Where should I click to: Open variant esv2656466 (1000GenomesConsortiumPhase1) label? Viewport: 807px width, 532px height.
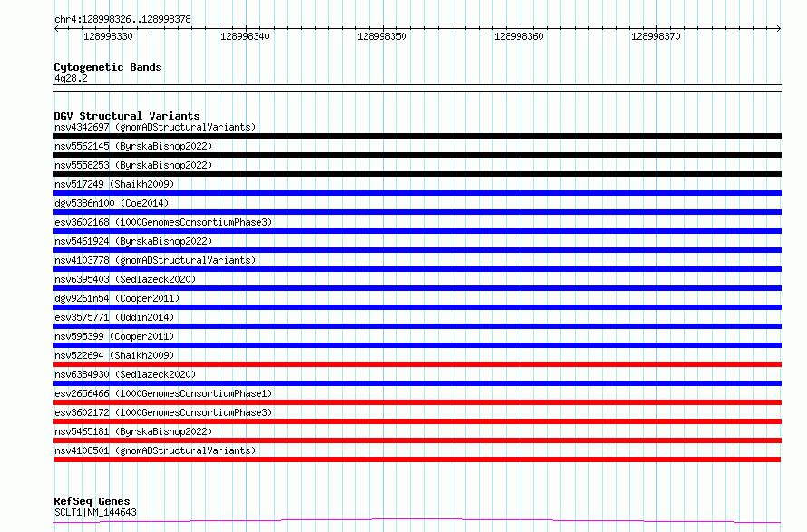point(163,393)
